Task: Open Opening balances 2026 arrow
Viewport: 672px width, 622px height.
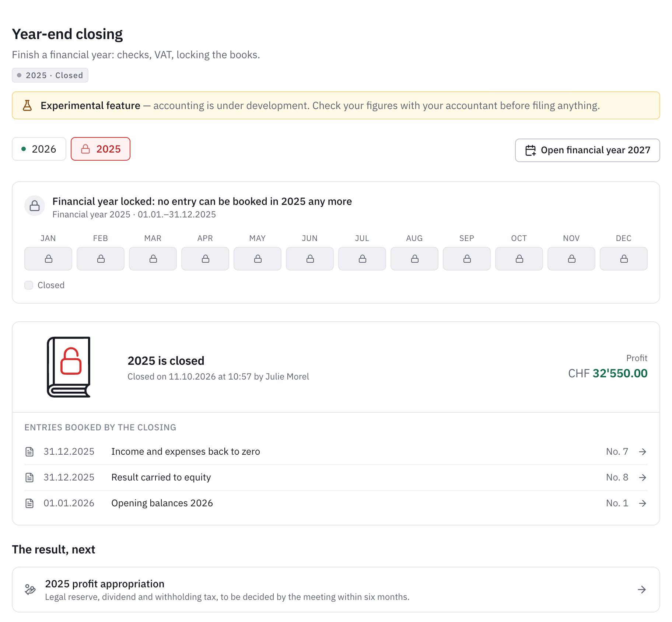Action: 643,503
